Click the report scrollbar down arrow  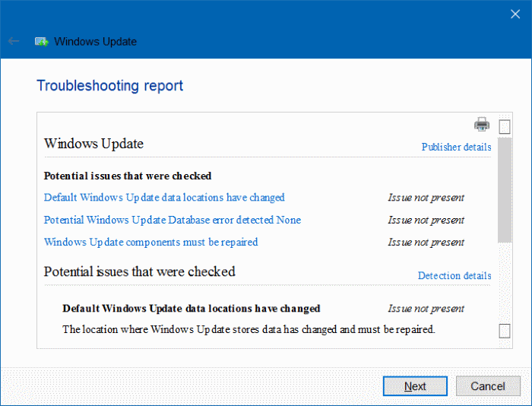[x=505, y=331]
